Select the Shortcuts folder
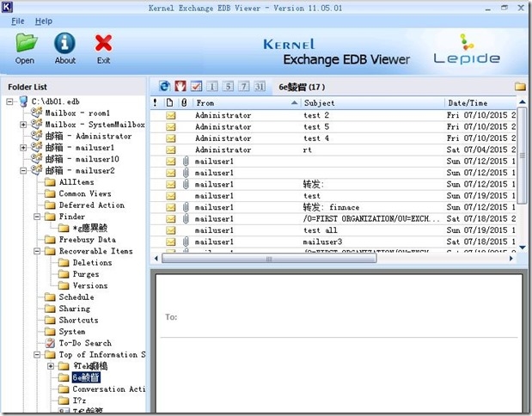The image size is (532, 416). 78,321
